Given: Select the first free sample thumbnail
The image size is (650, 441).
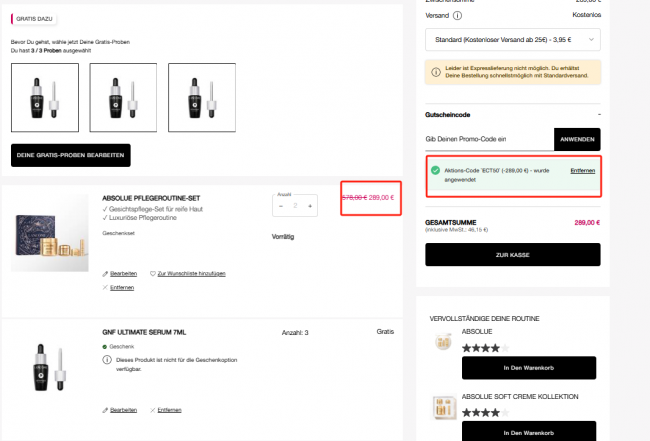Looking at the screenshot, I should point(45,98).
